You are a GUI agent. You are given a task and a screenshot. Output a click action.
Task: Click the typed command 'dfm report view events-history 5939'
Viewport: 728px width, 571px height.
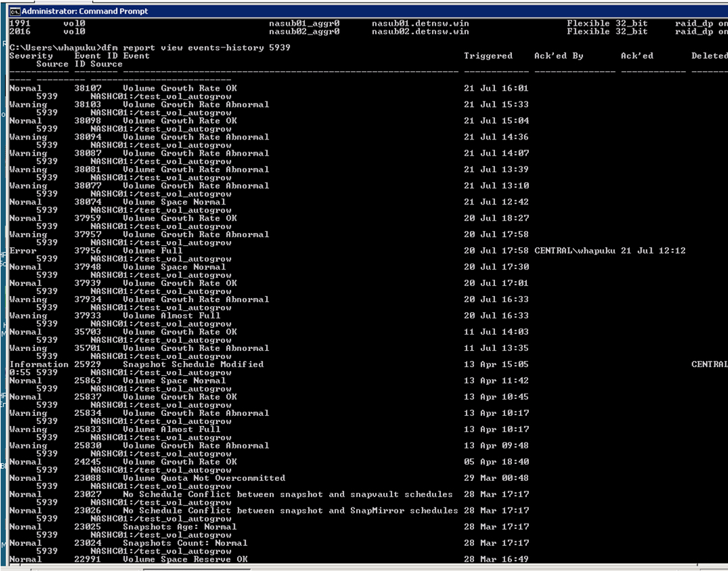[196, 47]
